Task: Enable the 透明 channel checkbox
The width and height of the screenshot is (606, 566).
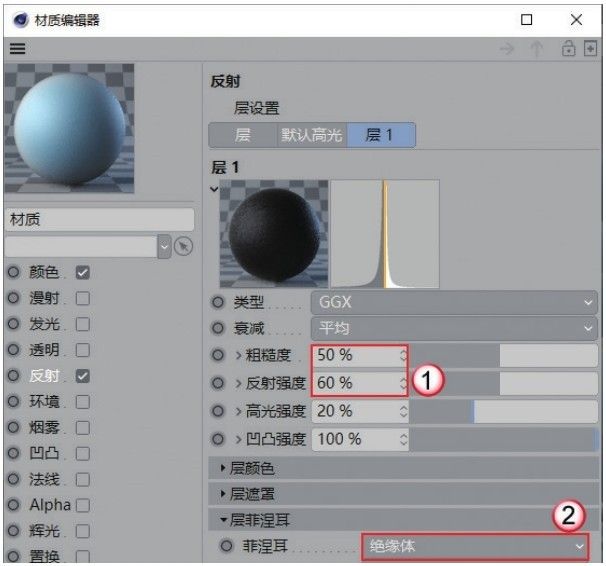Action: click(83, 350)
